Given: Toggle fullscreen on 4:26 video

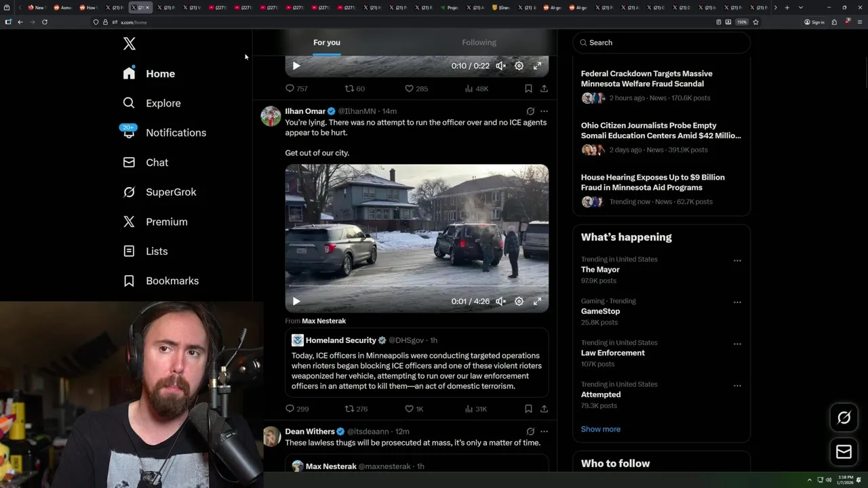Looking at the screenshot, I should (537, 302).
